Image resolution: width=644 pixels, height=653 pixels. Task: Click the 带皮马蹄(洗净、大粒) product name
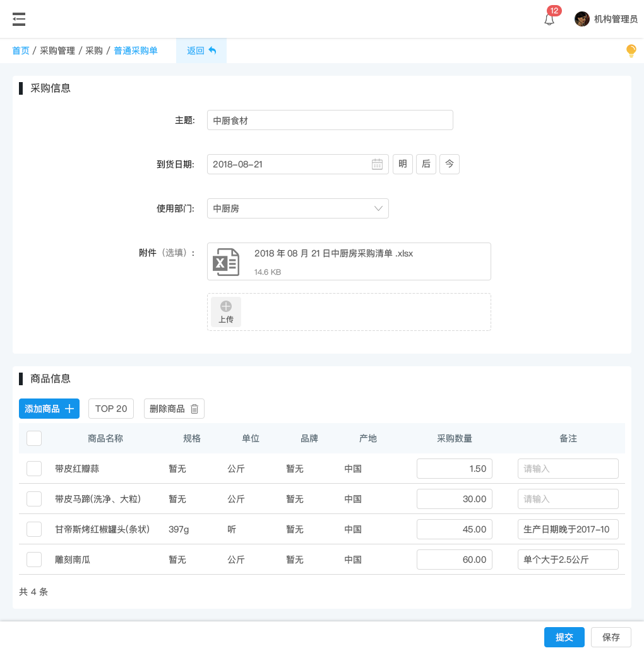coord(98,499)
